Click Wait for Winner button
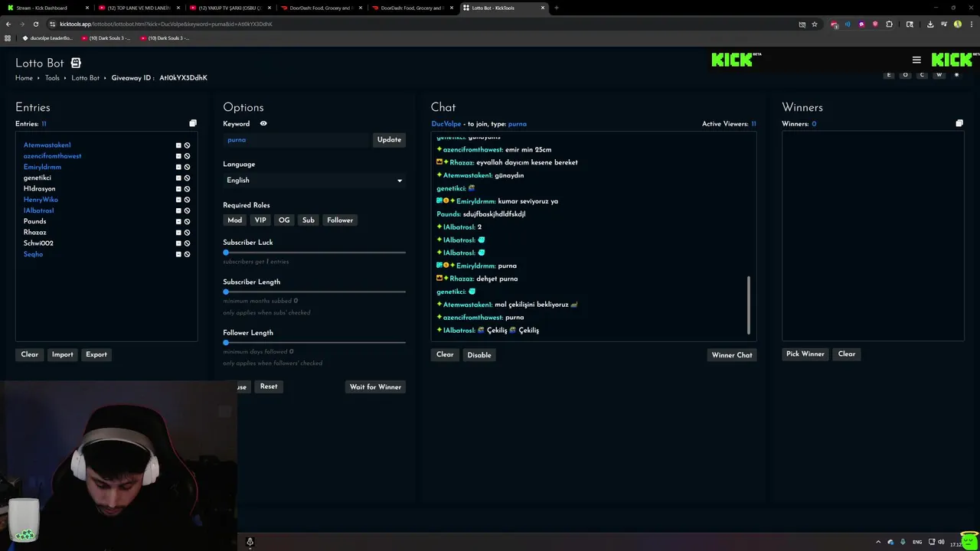The image size is (980, 551). tap(375, 387)
